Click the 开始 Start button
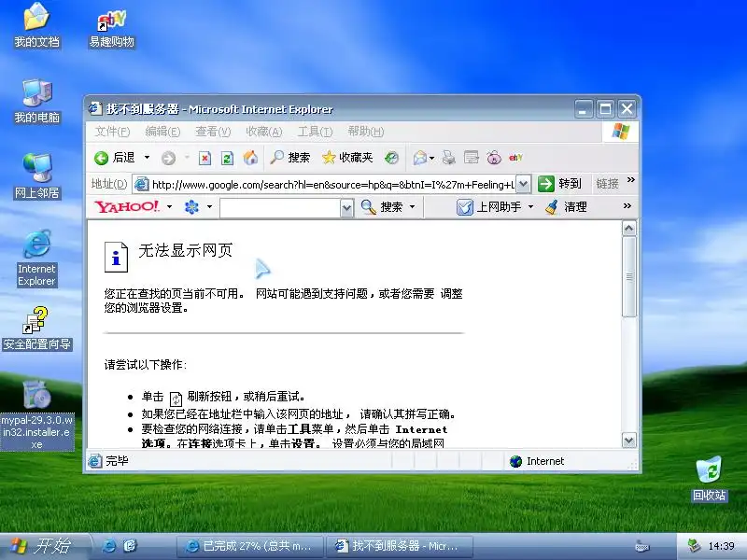747x560 pixels. click(43, 546)
